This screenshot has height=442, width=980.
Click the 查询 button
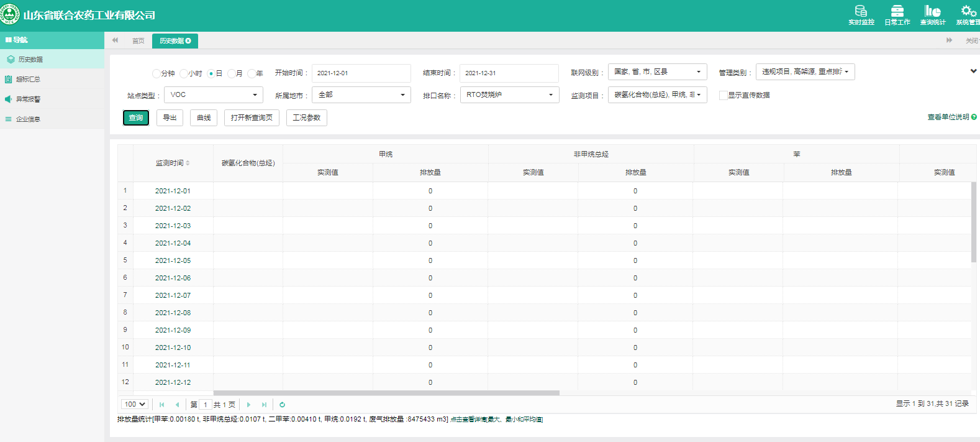pyautogui.click(x=136, y=118)
